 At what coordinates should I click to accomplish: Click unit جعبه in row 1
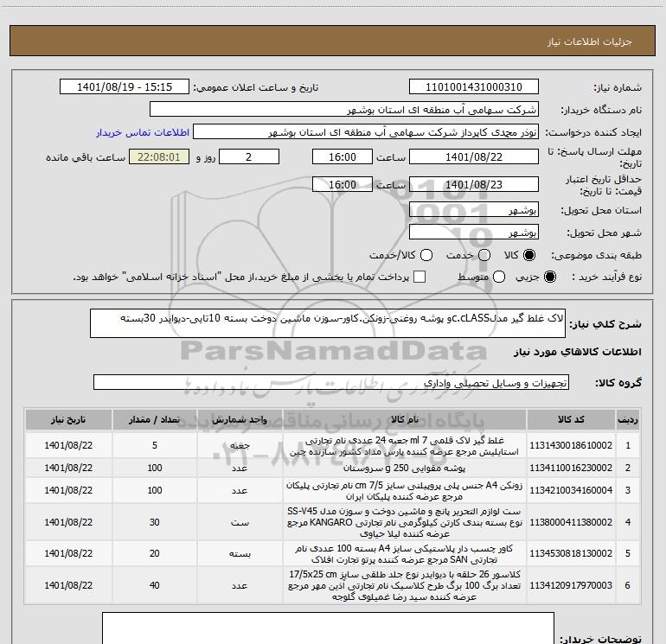[240, 446]
